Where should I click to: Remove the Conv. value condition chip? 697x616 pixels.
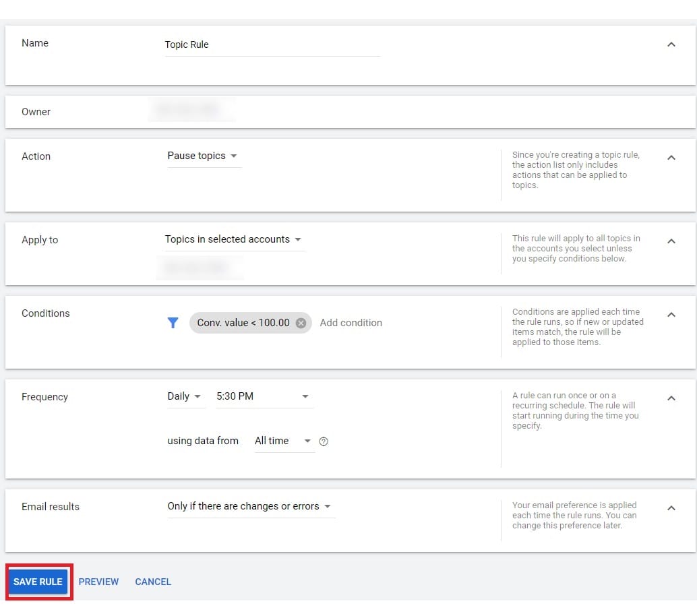[x=301, y=323]
